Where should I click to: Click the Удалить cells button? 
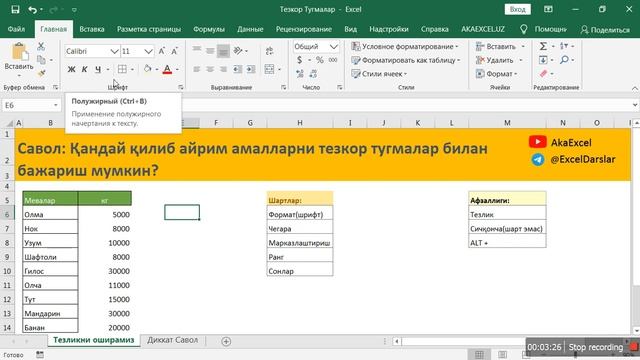[499, 60]
